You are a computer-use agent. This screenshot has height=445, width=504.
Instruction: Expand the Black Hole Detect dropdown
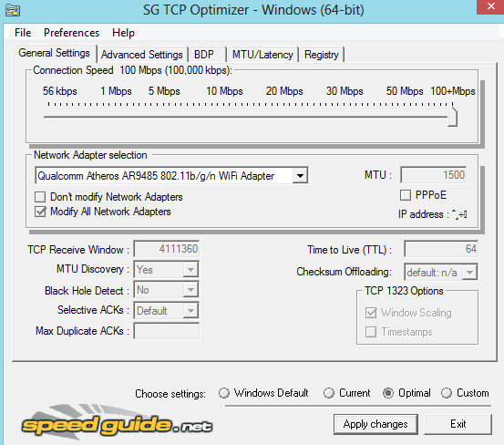[x=190, y=290]
